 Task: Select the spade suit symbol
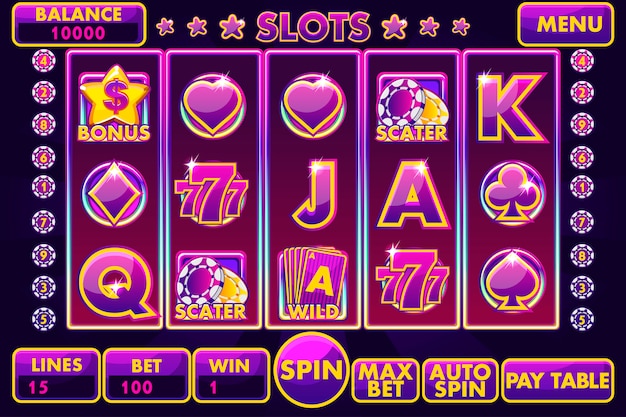[x=511, y=281]
